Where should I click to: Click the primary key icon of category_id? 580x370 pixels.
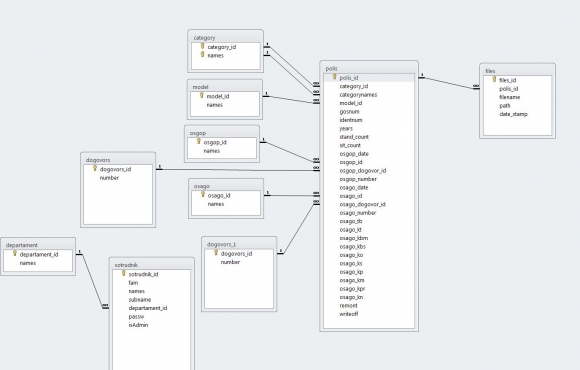[x=202, y=46]
